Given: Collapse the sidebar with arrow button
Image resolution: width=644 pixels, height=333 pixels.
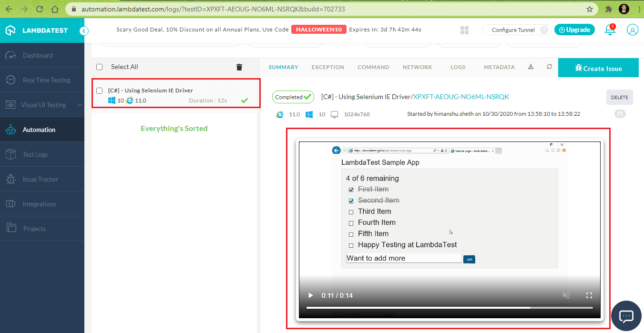Looking at the screenshot, I should [x=84, y=30].
